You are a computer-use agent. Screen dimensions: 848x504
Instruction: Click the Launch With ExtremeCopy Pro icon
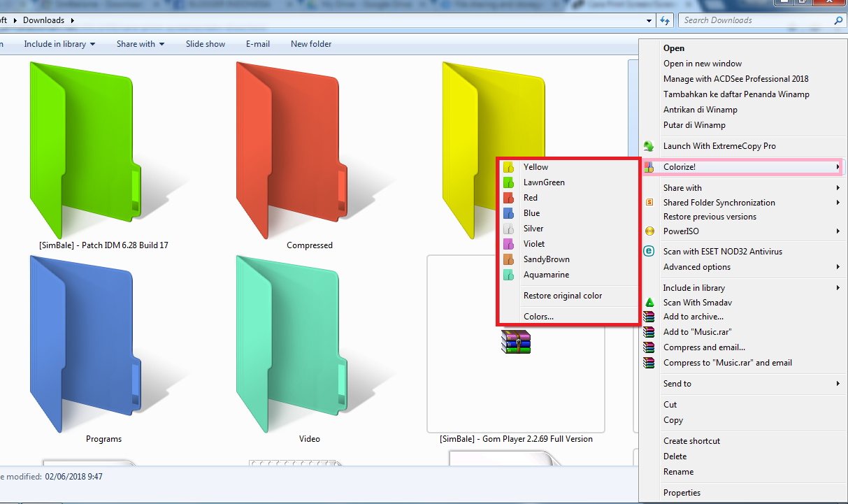point(649,145)
